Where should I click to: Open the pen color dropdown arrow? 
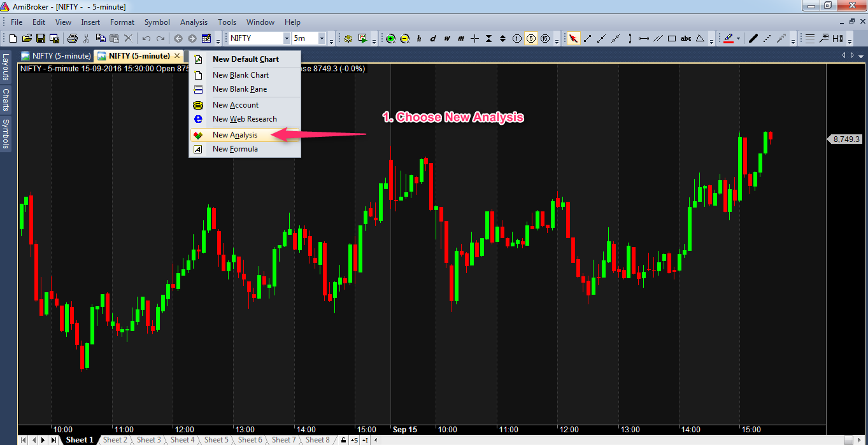pos(738,38)
